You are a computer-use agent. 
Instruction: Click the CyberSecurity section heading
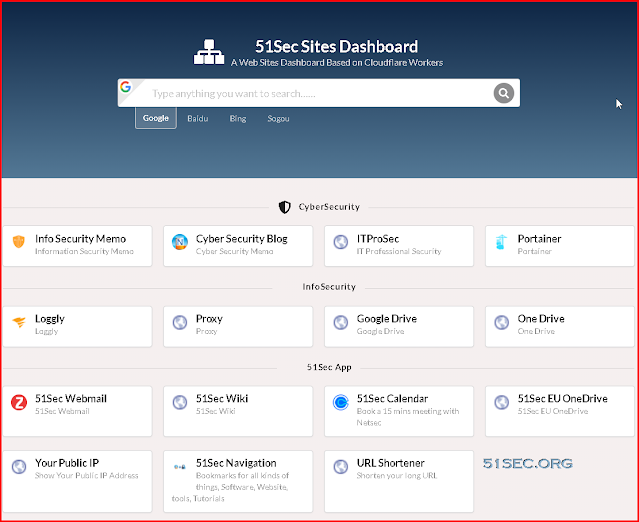click(329, 207)
